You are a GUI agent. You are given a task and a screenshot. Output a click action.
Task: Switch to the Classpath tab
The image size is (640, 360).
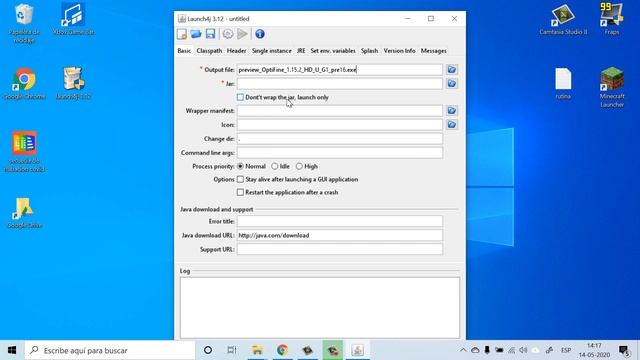(x=209, y=51)
